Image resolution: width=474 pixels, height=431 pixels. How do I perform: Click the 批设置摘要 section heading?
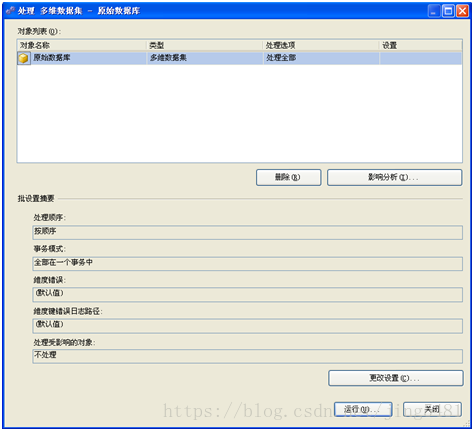[36, 199]
